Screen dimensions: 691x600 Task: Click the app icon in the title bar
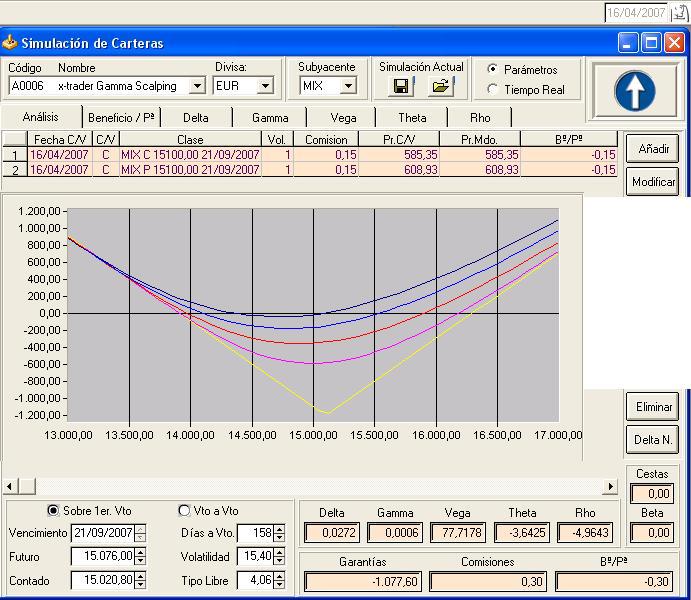(x=11, y=43)
